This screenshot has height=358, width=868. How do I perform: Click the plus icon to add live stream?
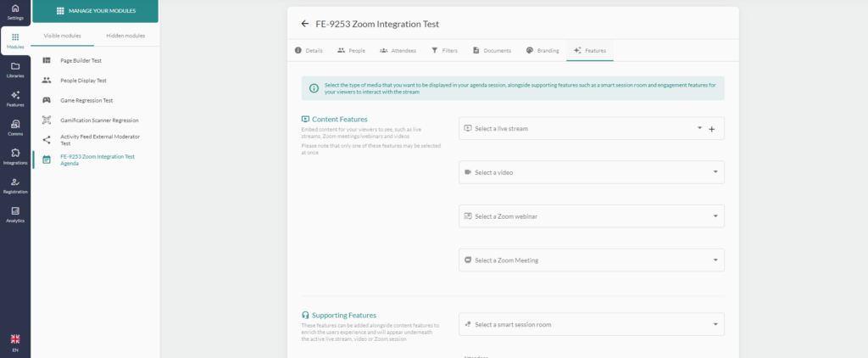click(x=711, y=129)
